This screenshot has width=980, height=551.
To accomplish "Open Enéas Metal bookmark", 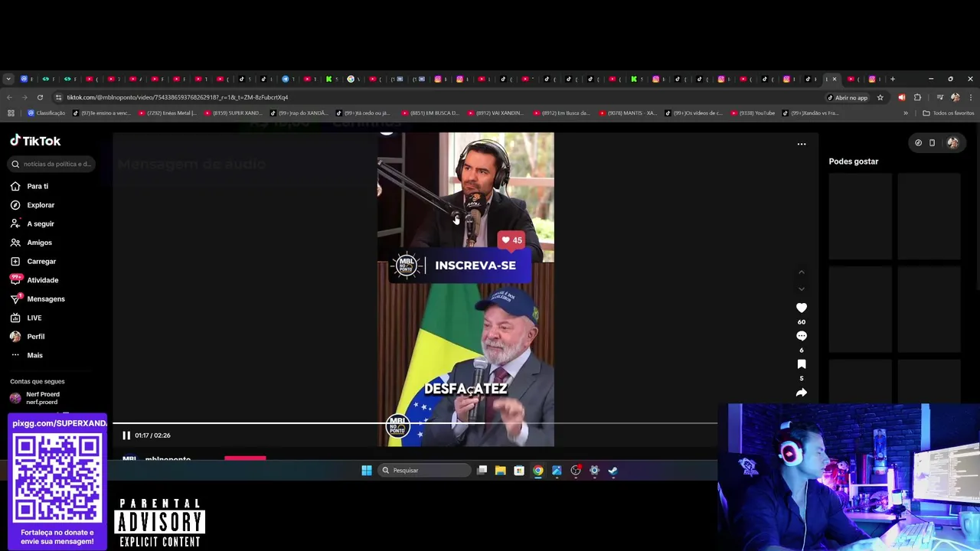I will 167,113.
